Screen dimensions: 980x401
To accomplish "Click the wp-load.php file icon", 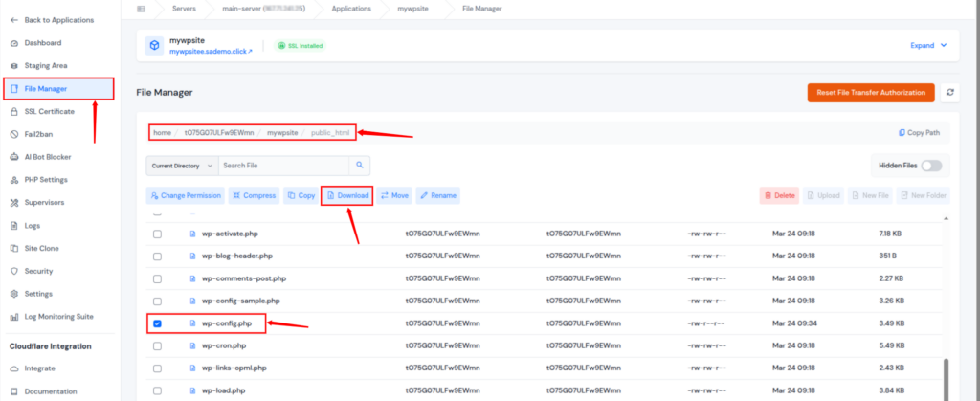I will [193, 390].
